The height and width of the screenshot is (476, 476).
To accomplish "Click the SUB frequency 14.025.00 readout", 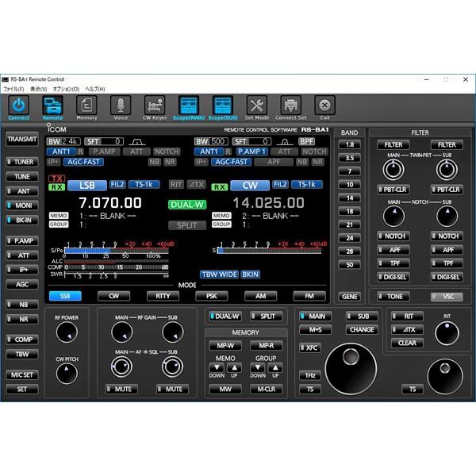I will [x=268, y=203].
